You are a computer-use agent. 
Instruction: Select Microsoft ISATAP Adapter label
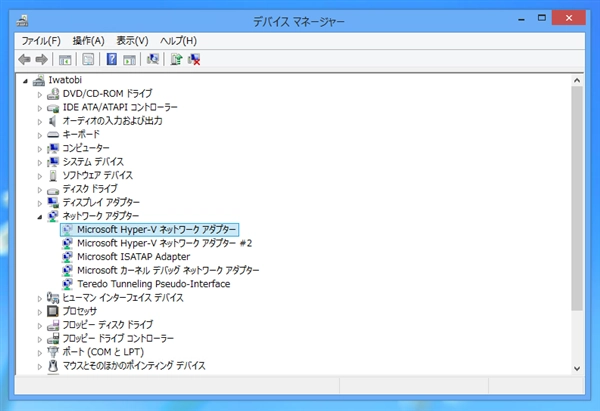click(x=134, y=257)
